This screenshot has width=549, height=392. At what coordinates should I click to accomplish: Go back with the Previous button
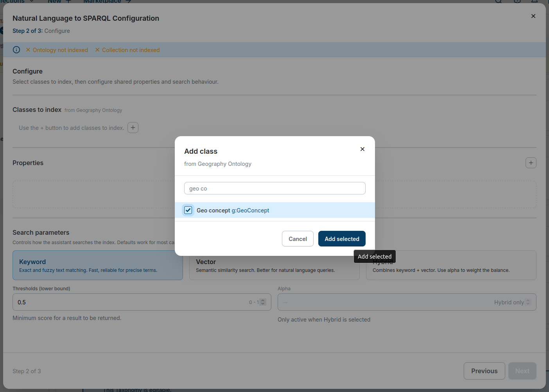tap(484, 371)
